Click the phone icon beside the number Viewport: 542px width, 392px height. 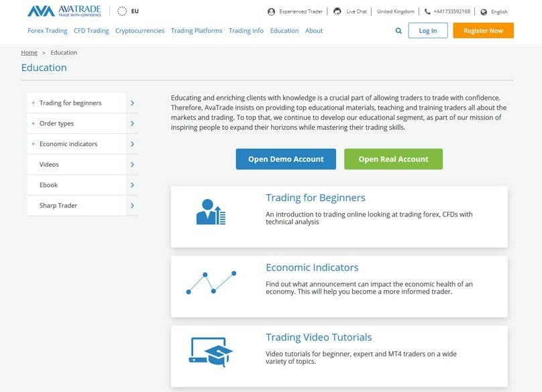coord(427,11)
